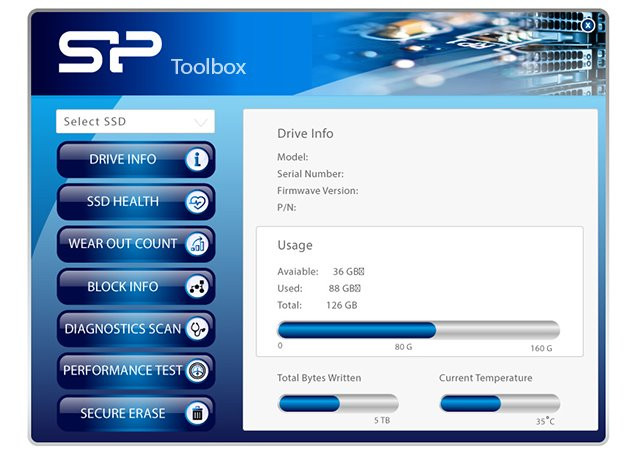Click the 'Current Temperature' label
The height and width of the screenshot is (460, 644).
[485, 378]
